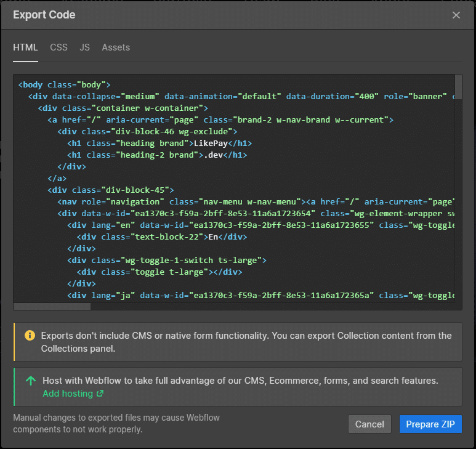Open the Assets tab
Viewport: 476px width, 449px height.
(x=116, y=47)
